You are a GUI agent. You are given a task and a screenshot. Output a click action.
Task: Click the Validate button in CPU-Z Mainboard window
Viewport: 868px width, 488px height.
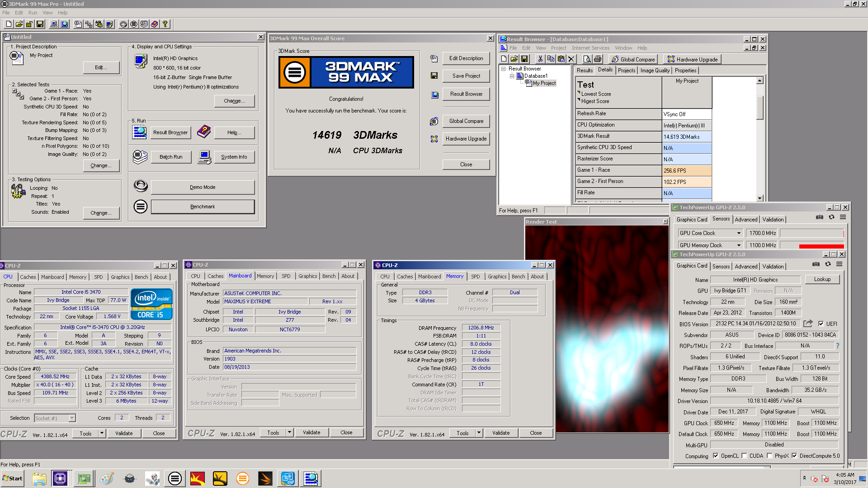click(x=311, y=432)
